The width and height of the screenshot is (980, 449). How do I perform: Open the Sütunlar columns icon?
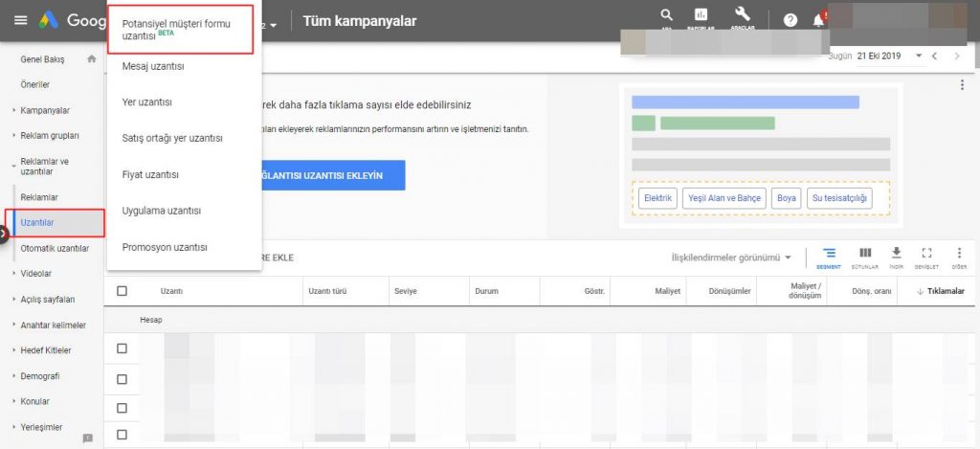click(865, 254)
